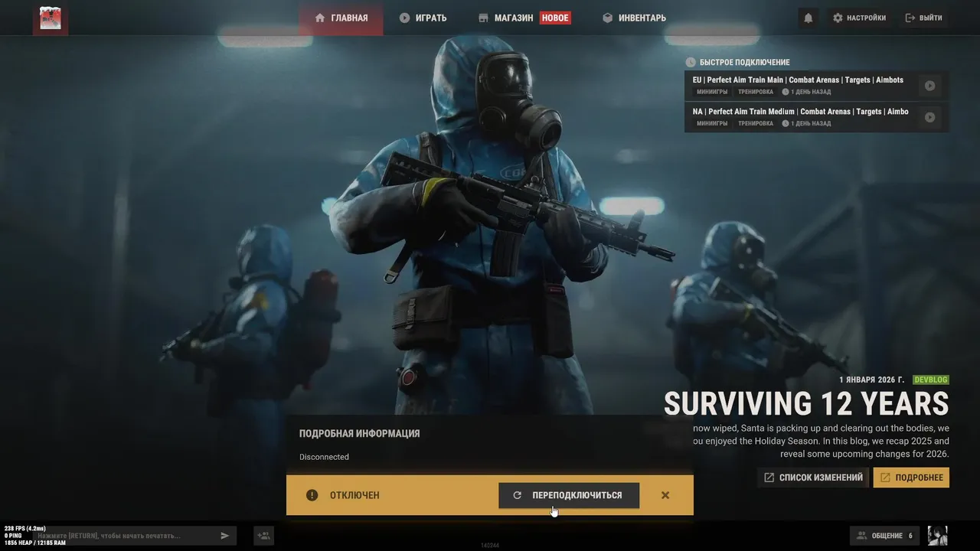The width and height of the screenshot is (980, 551).
Task: Click ВЫЙТИ to exit the game
Action: (923, 18)
